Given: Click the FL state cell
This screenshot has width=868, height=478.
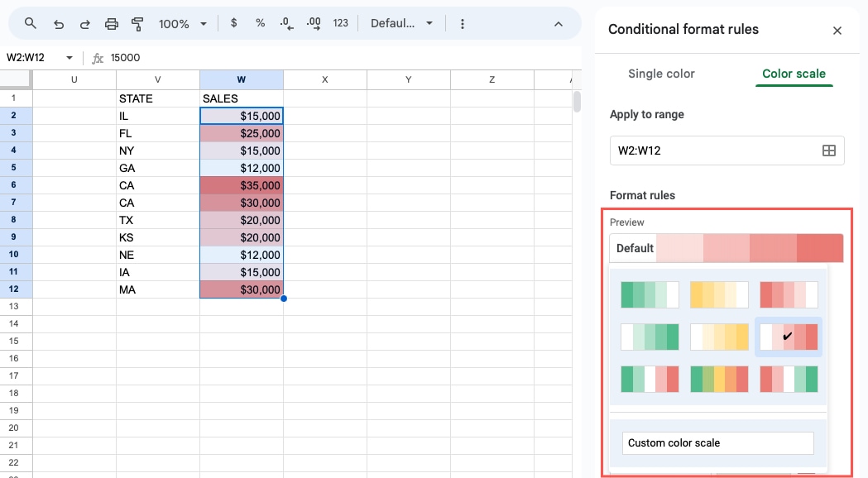Looking at the screenshot, I should point(158,133).
